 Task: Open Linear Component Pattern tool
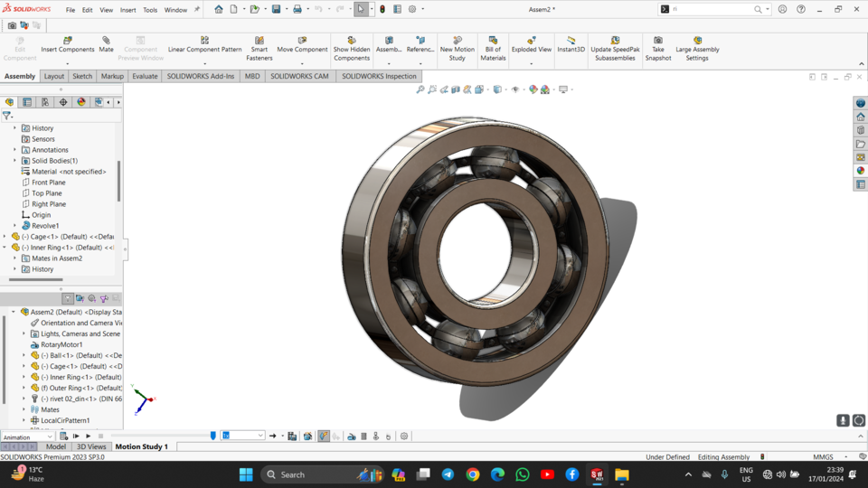point(205,45)
